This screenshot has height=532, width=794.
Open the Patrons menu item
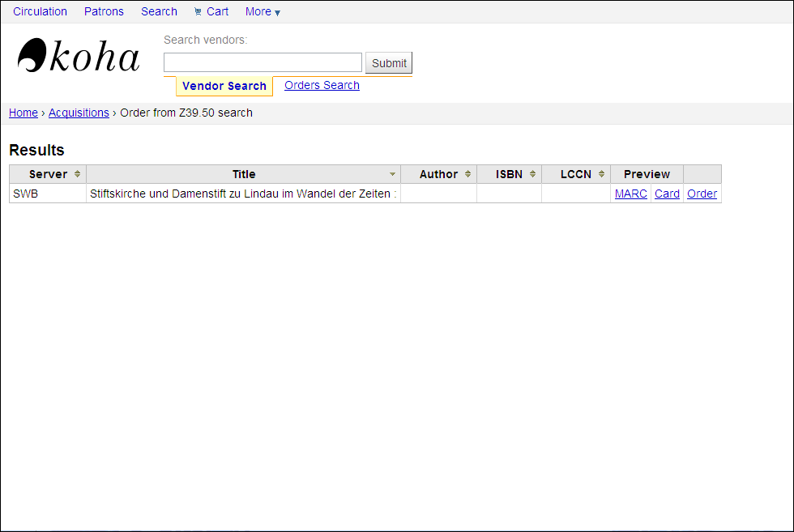click(x=104, y=12)
